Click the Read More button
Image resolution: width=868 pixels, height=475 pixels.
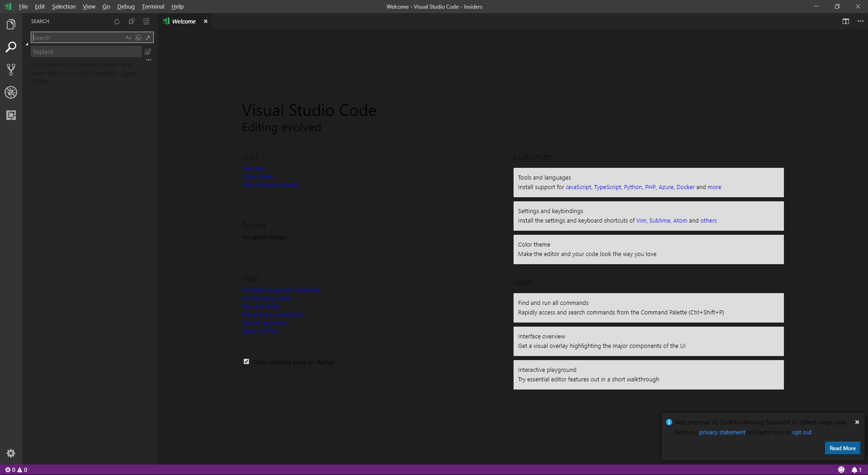click(x=842, y=448)
